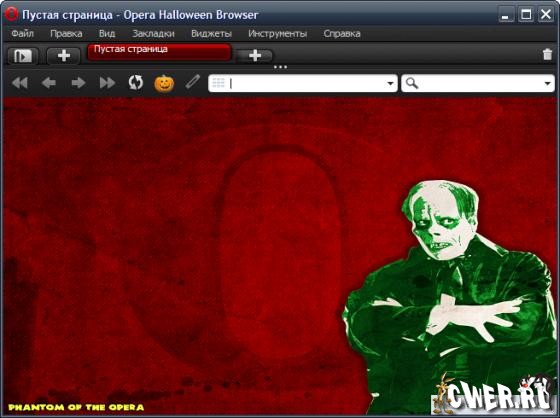The image size is (560, 418).
Task: Click the magnifier search engine icon
Action: point(412,83)
